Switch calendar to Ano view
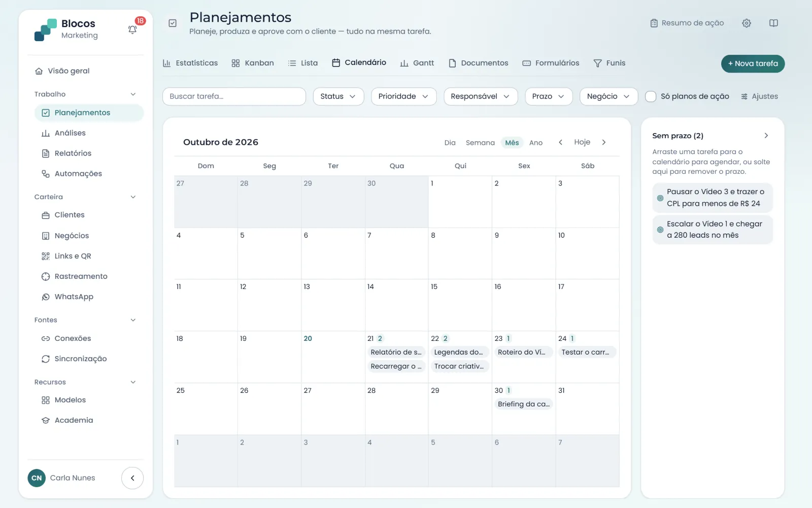Image resolution: width=812 pixels, height=508 pixels. coord(536,143)
